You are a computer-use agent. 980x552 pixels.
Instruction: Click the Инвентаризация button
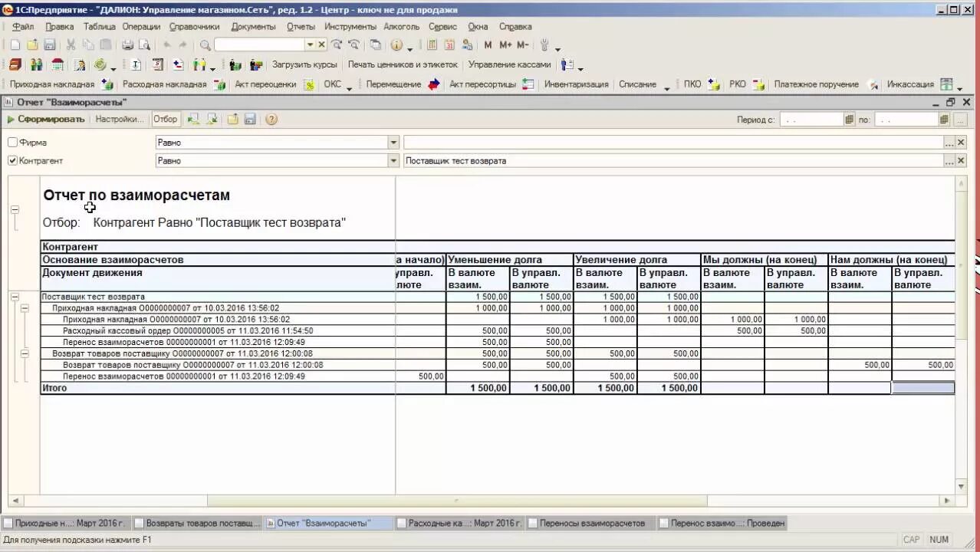coord(576,84)
